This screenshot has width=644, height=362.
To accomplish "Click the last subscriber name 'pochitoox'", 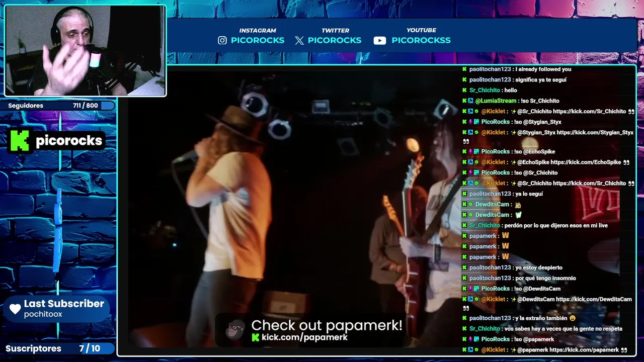I will (43, 314).
